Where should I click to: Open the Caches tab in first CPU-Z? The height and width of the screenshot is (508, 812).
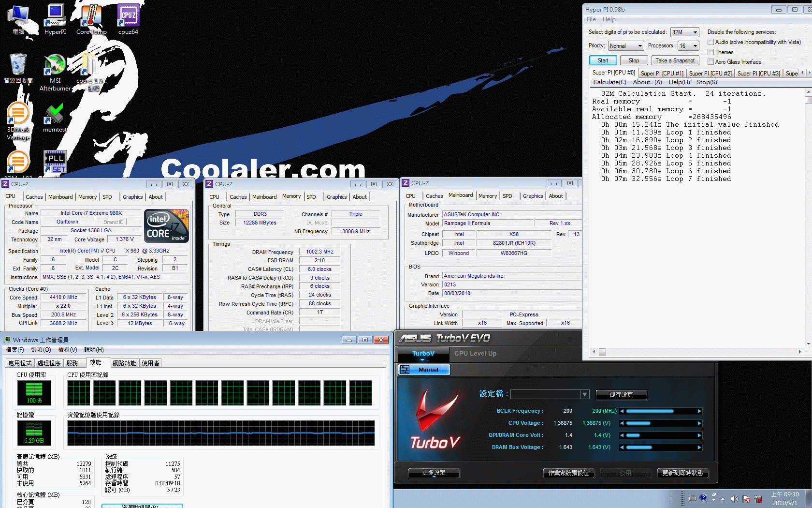pyautogui.click(x=34, y=197)
